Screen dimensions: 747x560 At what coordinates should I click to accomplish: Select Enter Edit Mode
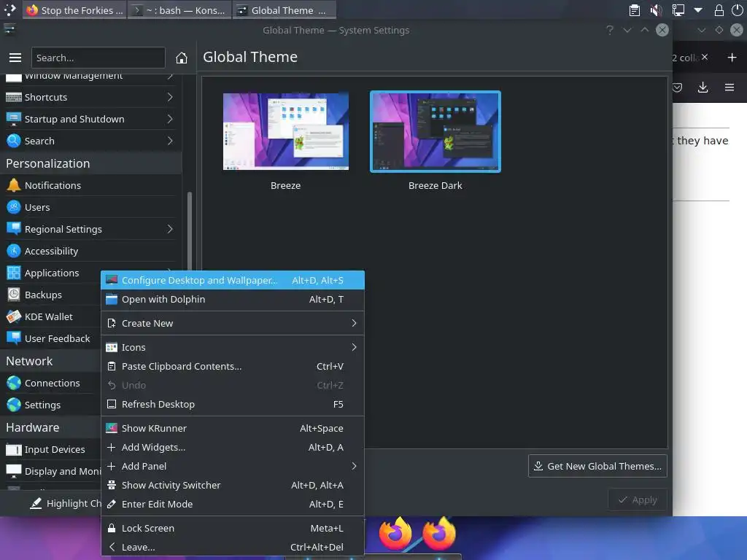233,504
